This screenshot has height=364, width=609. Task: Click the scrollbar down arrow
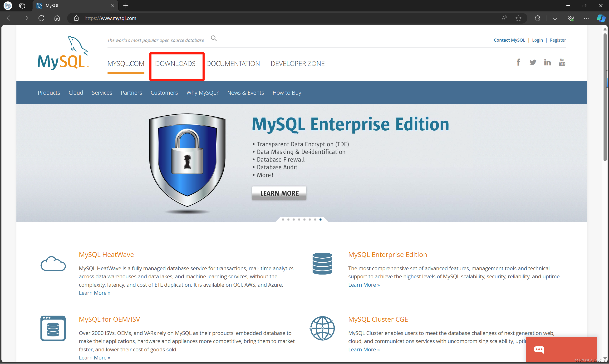coord(605,358)
